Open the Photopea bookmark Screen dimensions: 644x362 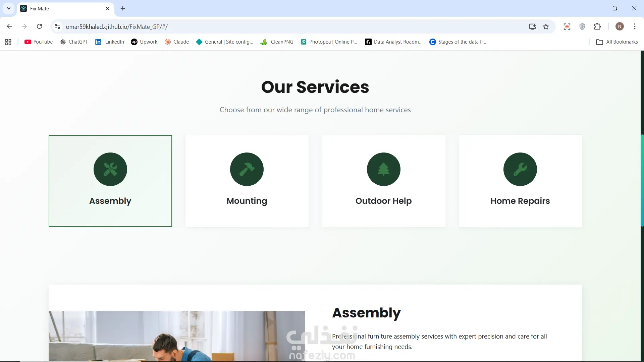click(x=329, y=42)
